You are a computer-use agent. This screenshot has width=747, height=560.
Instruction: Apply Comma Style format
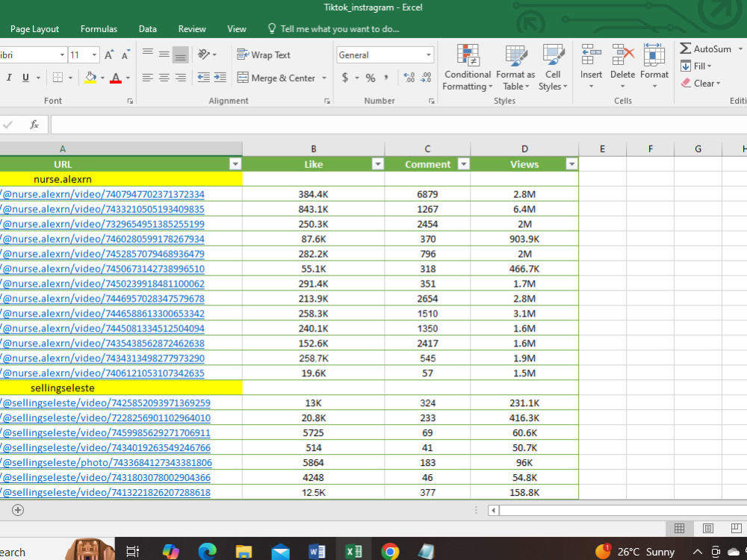pyautogui.click(x=386, y=78)
